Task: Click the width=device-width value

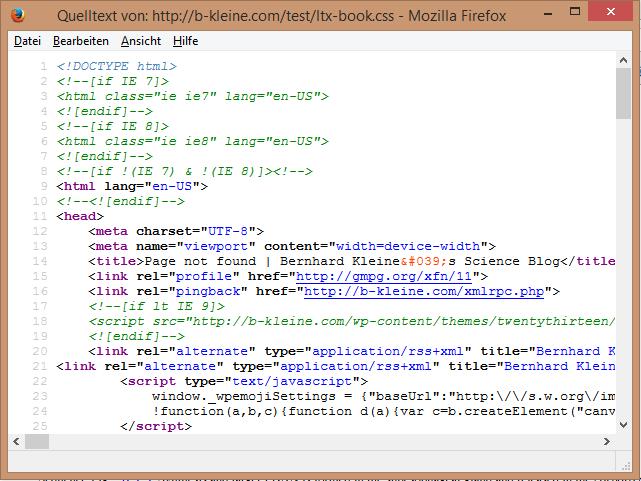Action: [408, 246]
